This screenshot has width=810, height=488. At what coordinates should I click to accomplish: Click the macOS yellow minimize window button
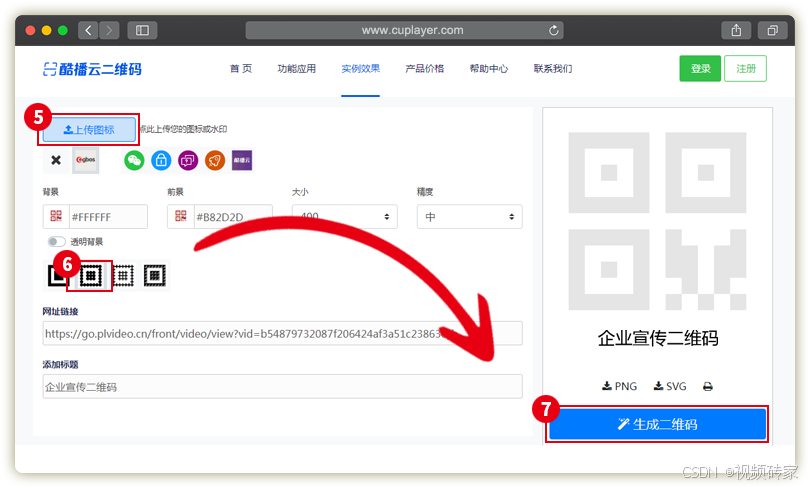(x=46, y=30)
